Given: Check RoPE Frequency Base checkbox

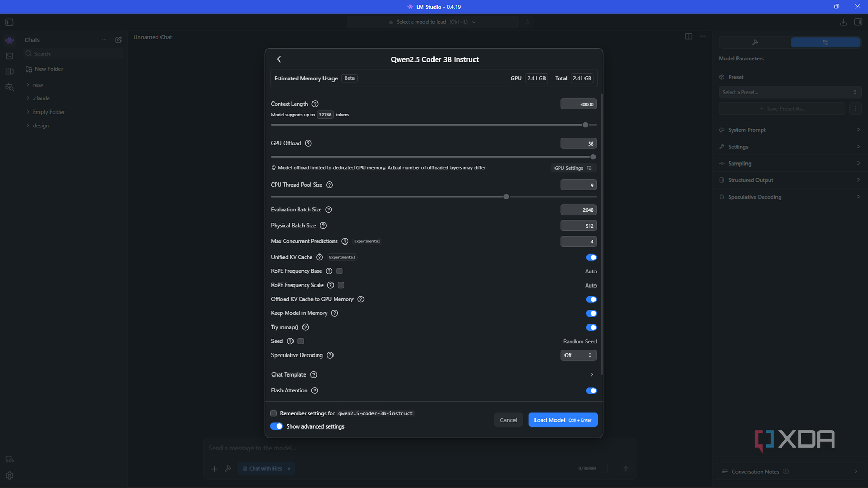Looking at the screenshot, I should [339, 271].
